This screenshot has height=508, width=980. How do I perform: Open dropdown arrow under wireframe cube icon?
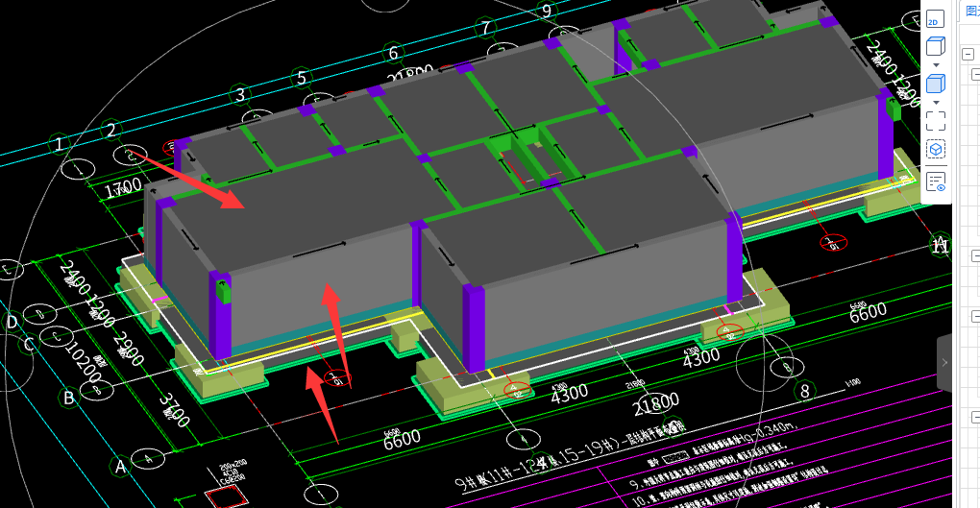pos(936,65)
